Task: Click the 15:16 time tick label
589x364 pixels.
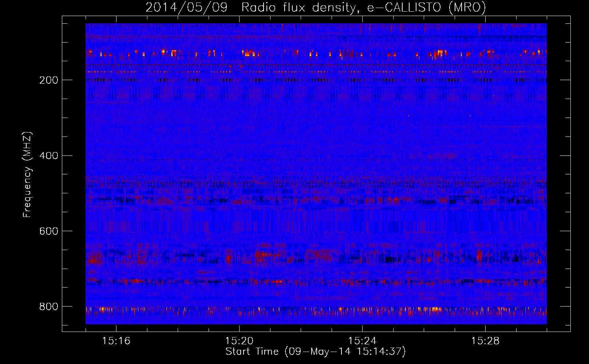Action: [116, 341]
